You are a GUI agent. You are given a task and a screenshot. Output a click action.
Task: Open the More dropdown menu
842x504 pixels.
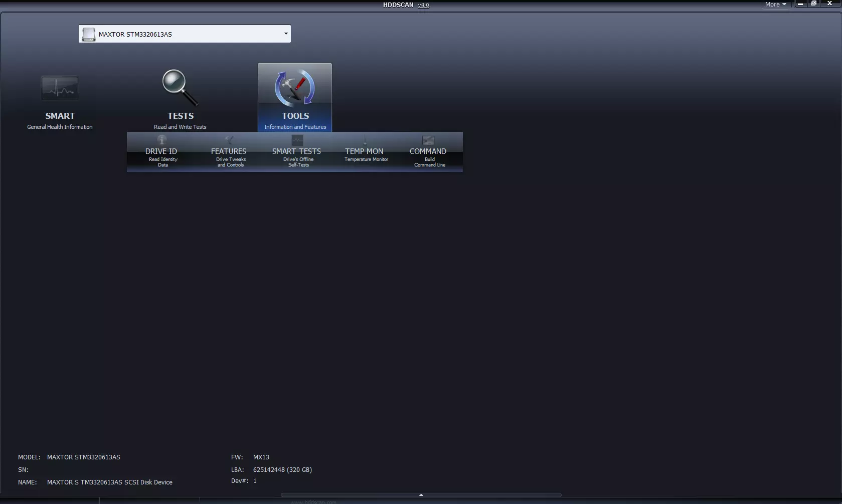tap(775, 5)
